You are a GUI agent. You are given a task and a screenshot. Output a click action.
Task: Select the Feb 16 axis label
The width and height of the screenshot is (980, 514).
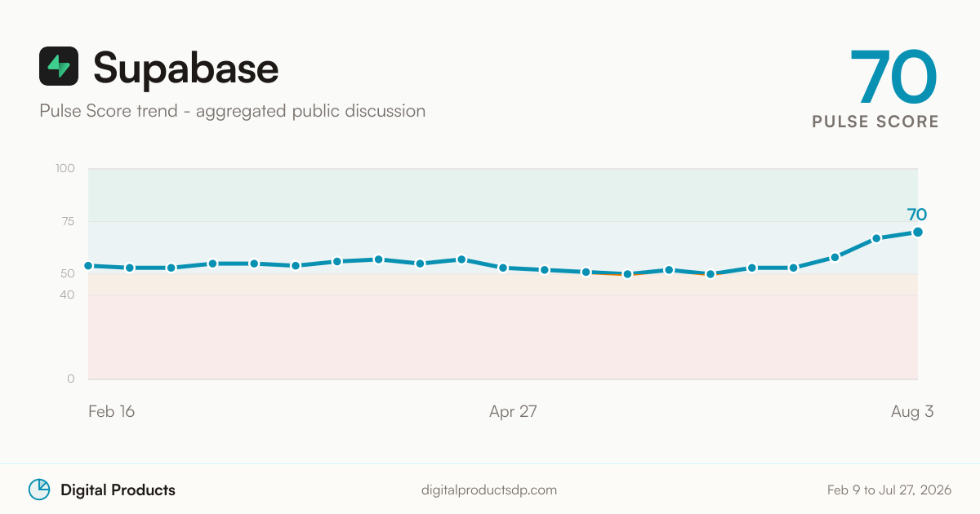point(111,411)
